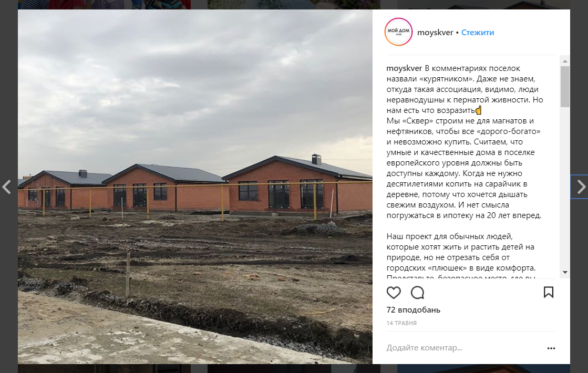This screenshot has width=588, height=373.
Task: Close post by clicking dark overlay
Action: [8, 94]
